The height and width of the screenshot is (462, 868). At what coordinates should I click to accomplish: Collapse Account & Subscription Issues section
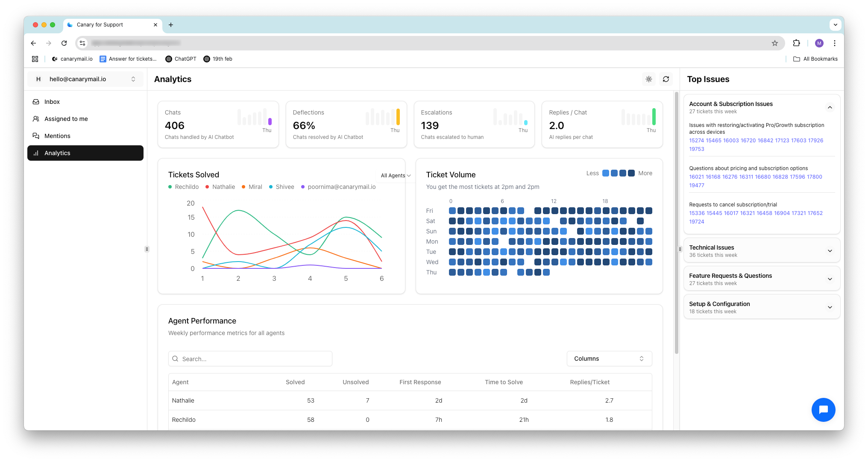830,107
